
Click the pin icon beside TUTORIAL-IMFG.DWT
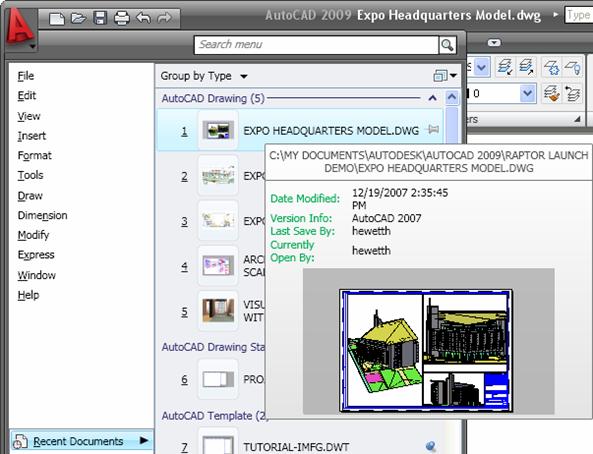431,446
